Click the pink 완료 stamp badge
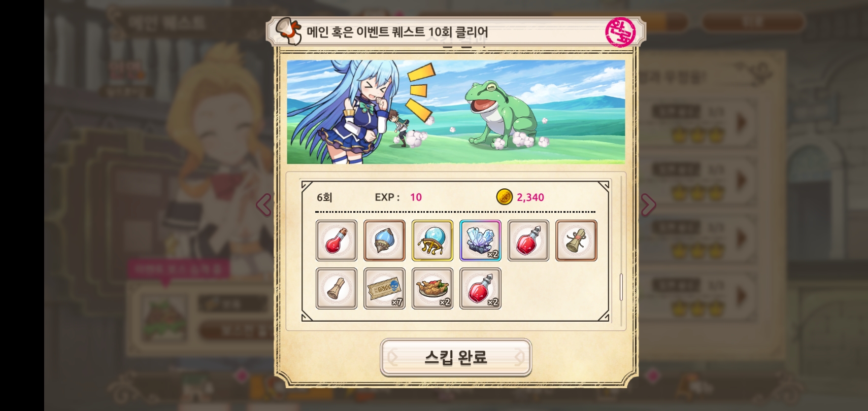The height and width of the screenshot is (411, 868). (620, 32)
